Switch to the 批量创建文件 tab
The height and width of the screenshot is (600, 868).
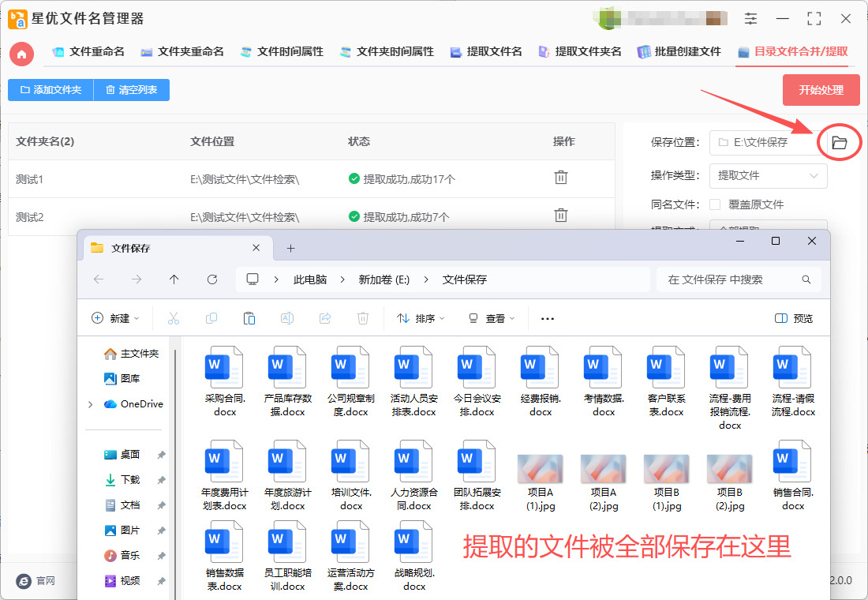[679, 52]
